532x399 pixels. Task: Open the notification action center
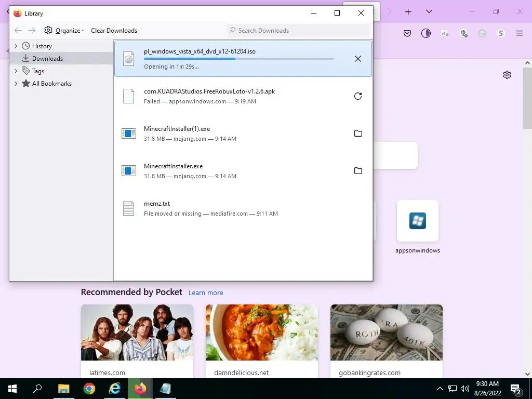516,389
